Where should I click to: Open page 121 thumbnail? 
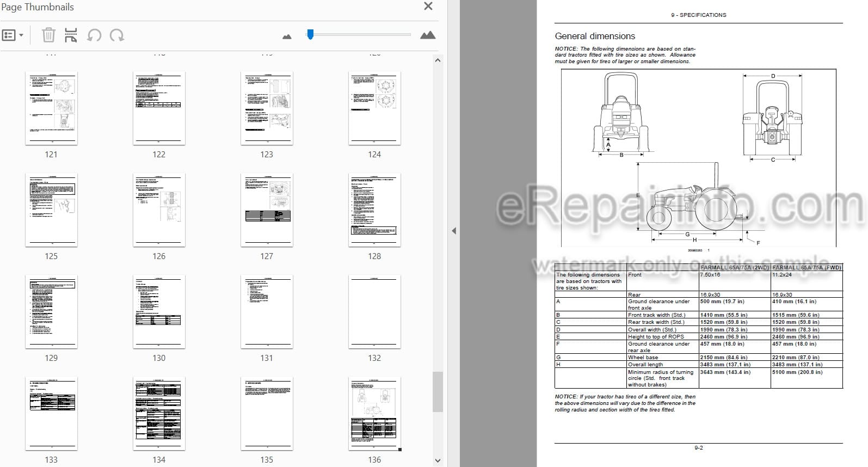click(x=51, y=108)
